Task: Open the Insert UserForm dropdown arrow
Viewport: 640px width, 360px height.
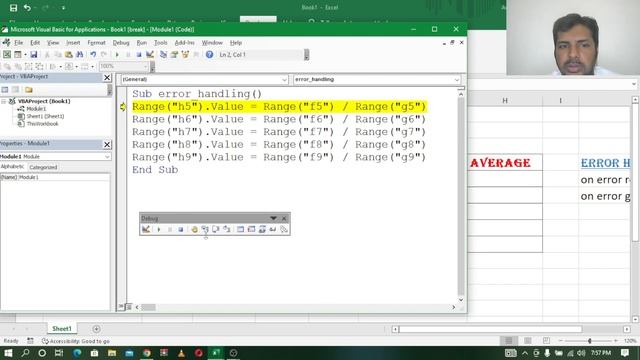Action: [25, 54]
